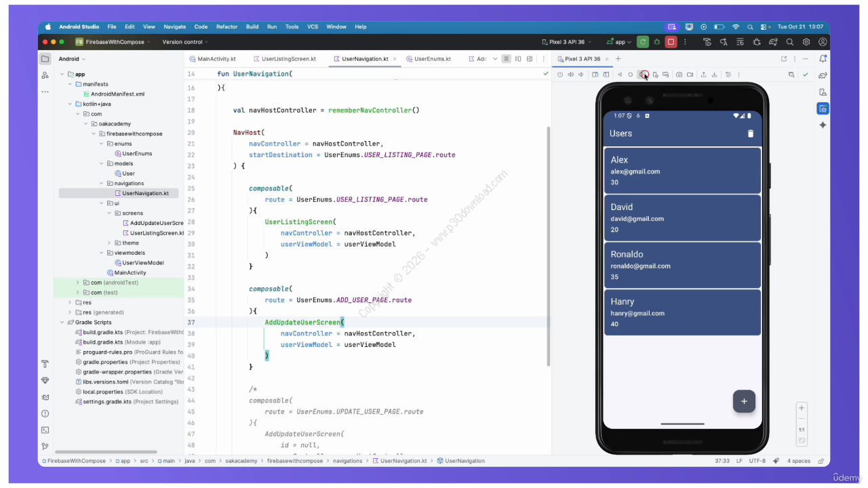Switch to the UserListingScreen.kt tab
Screen dimensions: 868x488
(x=288, y=59)
